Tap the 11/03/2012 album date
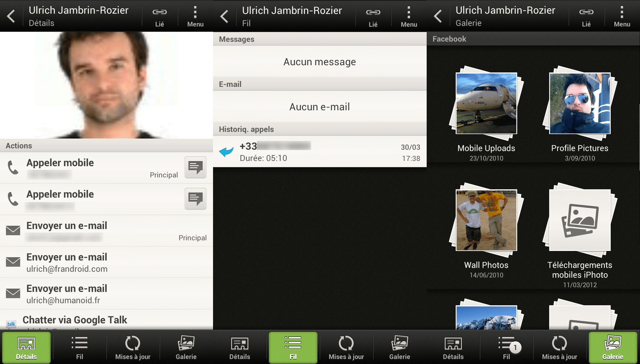Viewport: 640px width, 364px height. pyautogui.click(x=580, y=285)
